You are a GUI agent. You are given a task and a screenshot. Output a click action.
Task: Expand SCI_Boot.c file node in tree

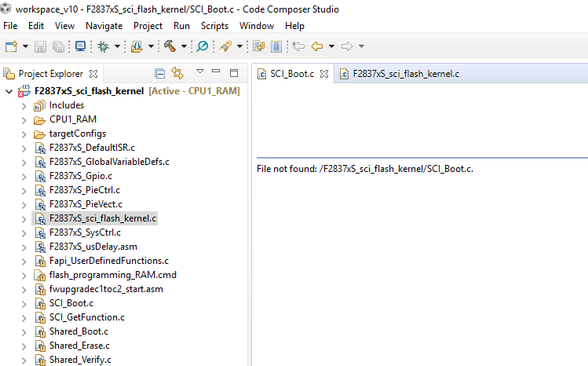pos(24,304)
